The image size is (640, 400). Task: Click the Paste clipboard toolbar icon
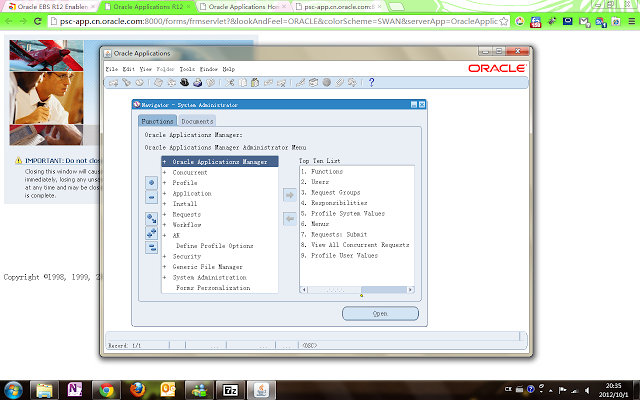click(255, 82)
